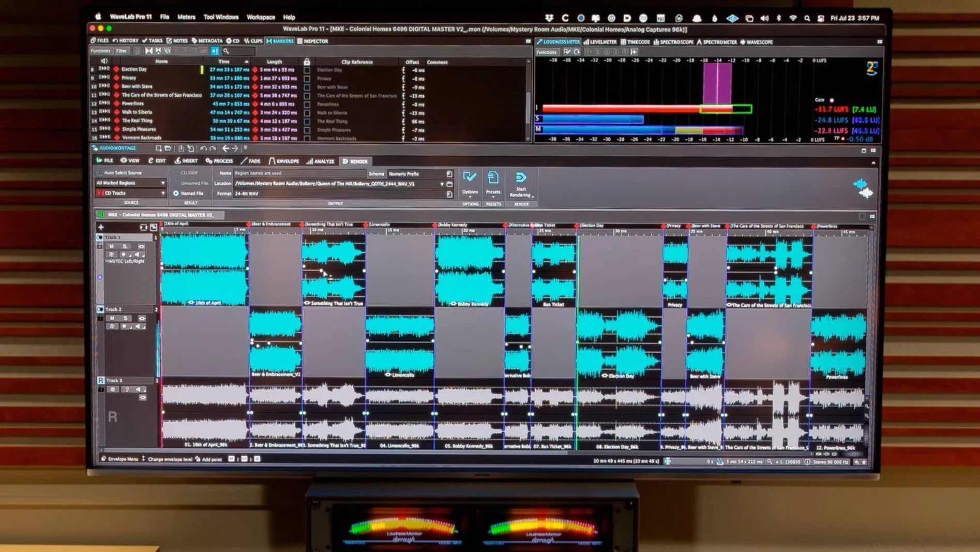Click the redo arrow in Audio Montage toolbar
This screenshot has height=552, width=980.
pyautogui.click(x=213, y=148)
